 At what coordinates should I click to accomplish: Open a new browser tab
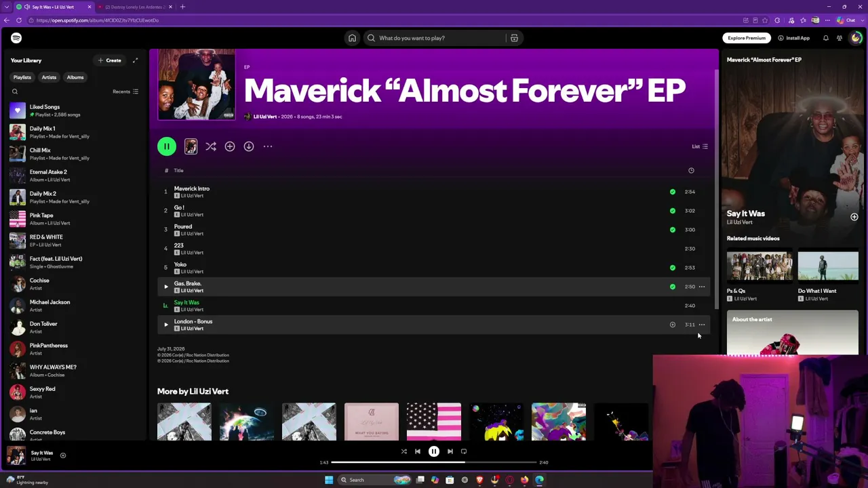[182, 7]
